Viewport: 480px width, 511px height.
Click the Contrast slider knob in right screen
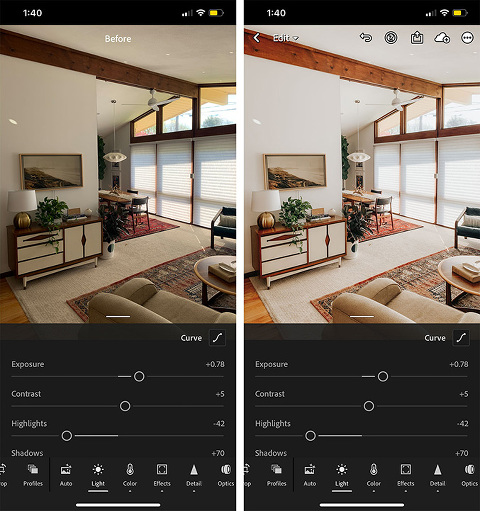369,406
